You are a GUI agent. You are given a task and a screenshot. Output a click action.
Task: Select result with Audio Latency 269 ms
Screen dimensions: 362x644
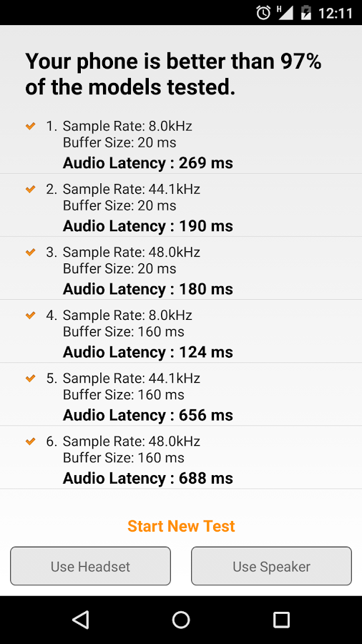click(x=181, y=144)
